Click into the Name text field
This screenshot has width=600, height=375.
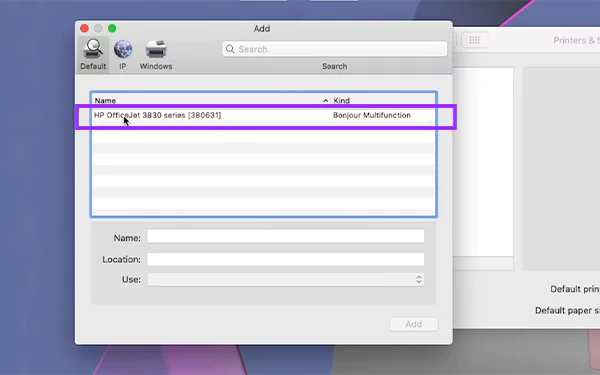[x=285, y=236]
